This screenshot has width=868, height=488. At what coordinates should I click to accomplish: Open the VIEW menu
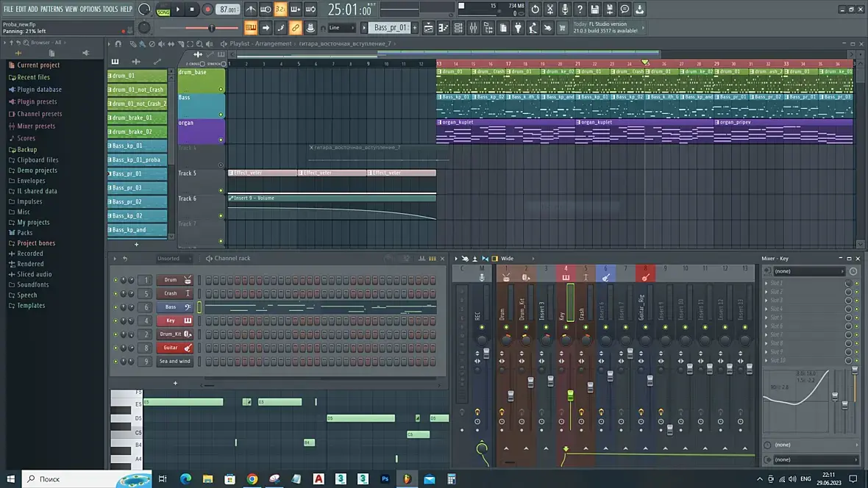(71, 10)
